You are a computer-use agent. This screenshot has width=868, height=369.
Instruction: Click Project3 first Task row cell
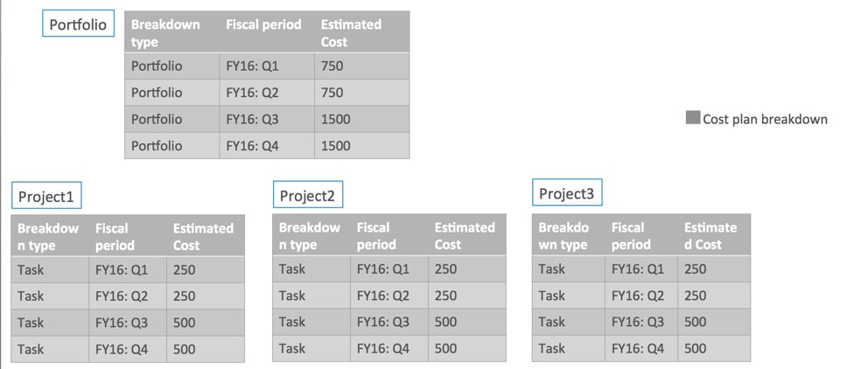coord(569,268)
